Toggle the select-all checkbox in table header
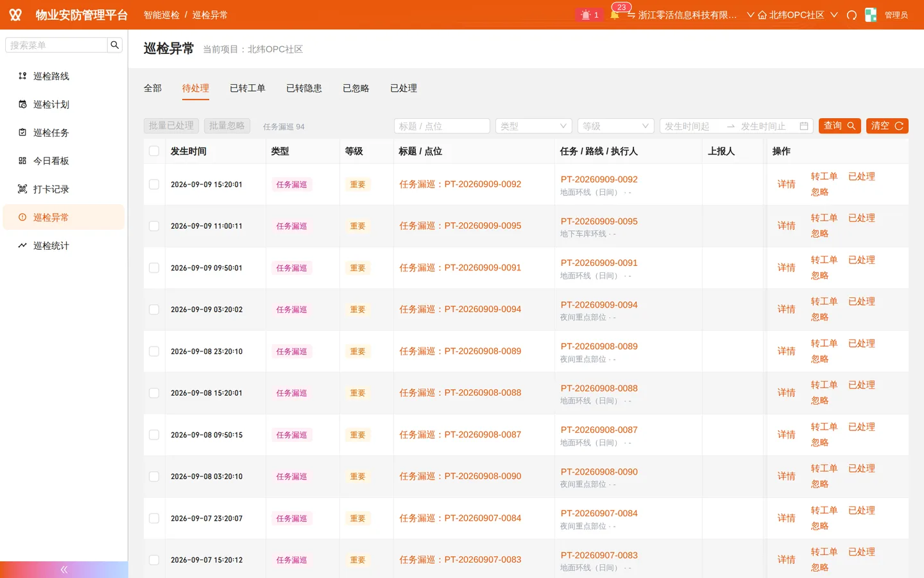 (x=154, y=151)
